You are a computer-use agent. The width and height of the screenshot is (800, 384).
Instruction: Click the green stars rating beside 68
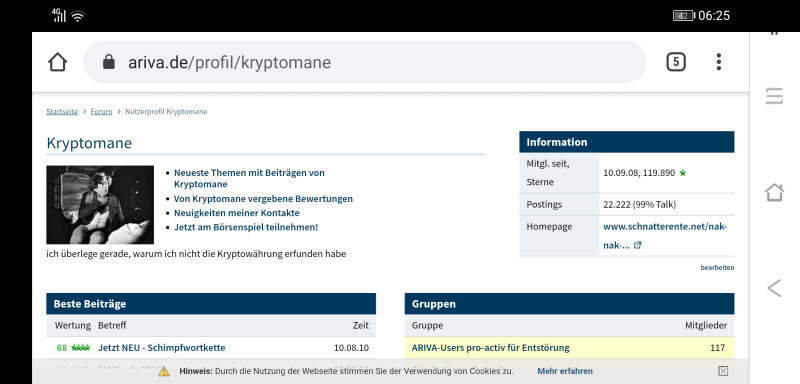(x=81, y=348)
